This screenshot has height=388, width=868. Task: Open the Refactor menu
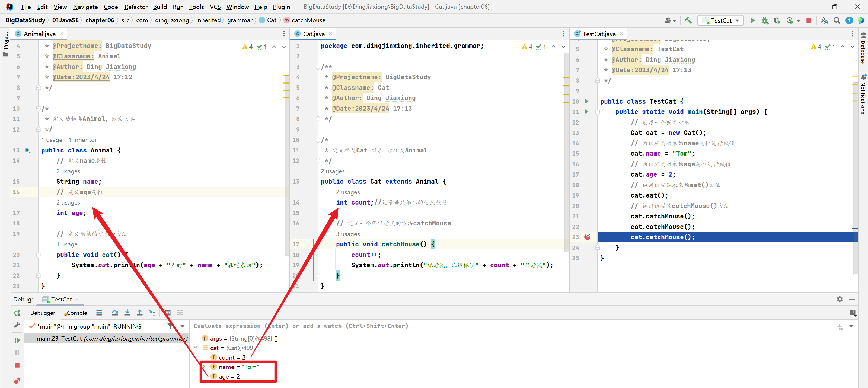135,7
